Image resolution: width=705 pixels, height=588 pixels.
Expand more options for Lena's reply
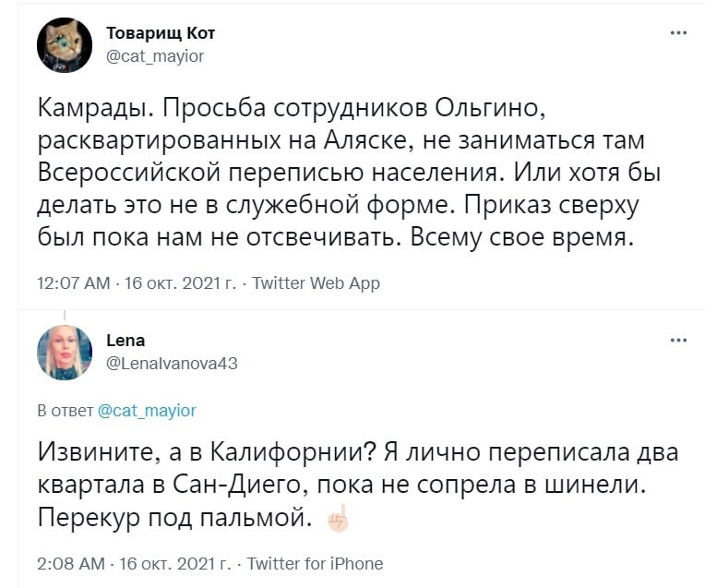coord(678,341)
